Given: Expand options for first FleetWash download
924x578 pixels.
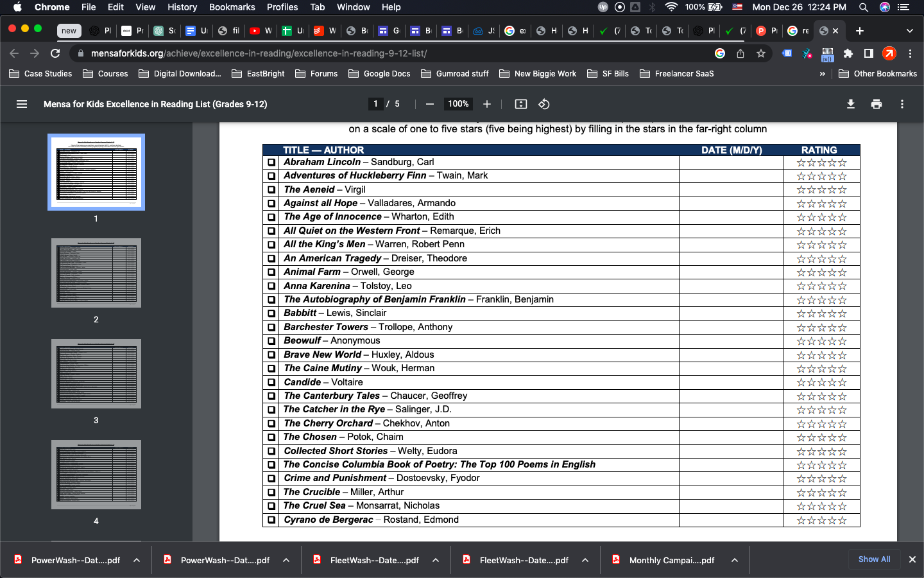Looking at the screenshot, I should click(x=436, y=560).
